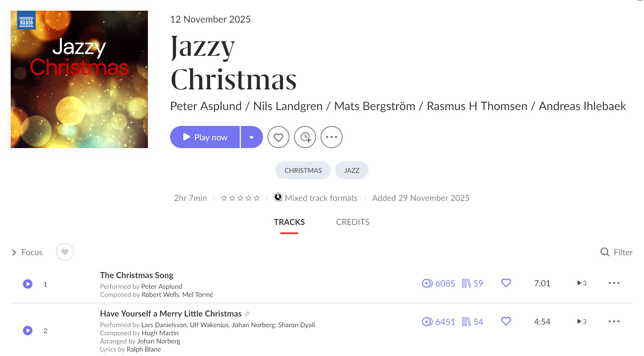This screenshot has width=644, height=356.
Task: Toggle the Focus heart filter
Action: [x=65, y=252]
